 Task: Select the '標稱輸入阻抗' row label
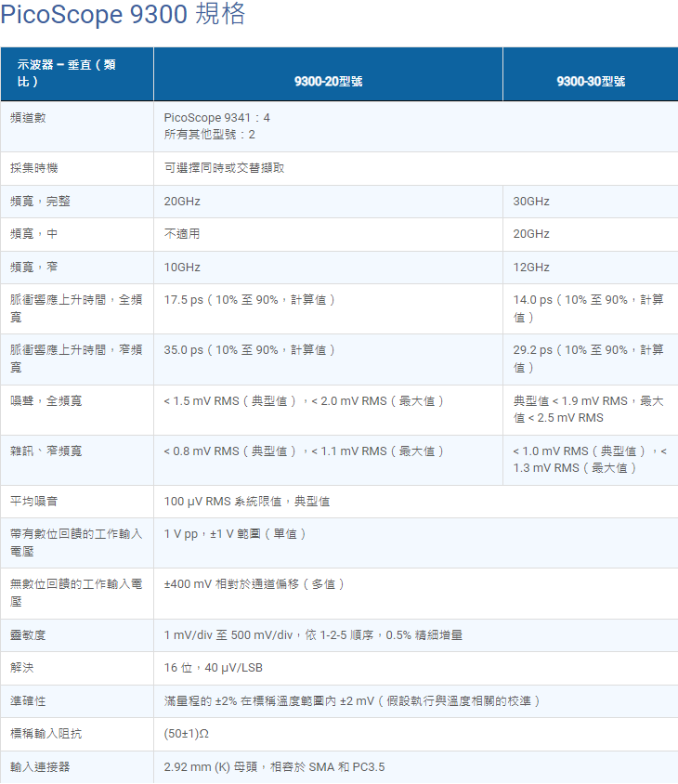(x=46, y=734)
